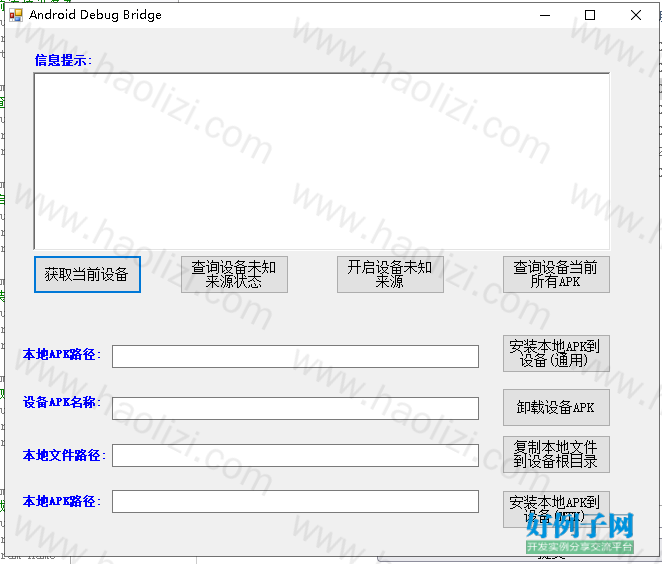Focus the 设备APK名称 input field
The width and height of the screenshot is (662, 564).
(x=295, y=408)
